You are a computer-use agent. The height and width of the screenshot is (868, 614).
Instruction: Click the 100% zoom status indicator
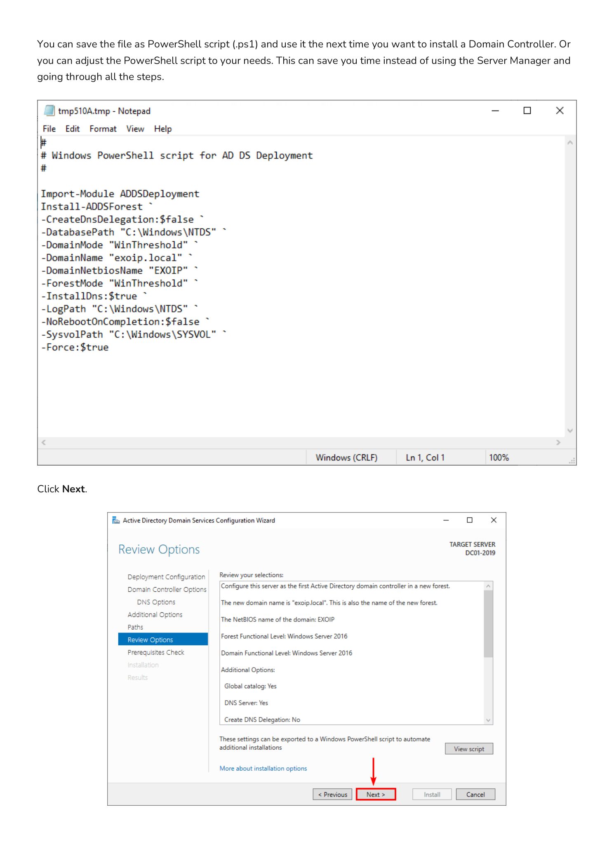tap(499, 457)
